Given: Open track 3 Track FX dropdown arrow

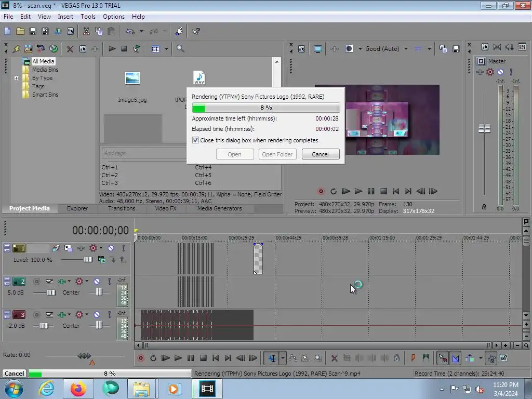Looking at the screenshot, I should tap(87, 314).
